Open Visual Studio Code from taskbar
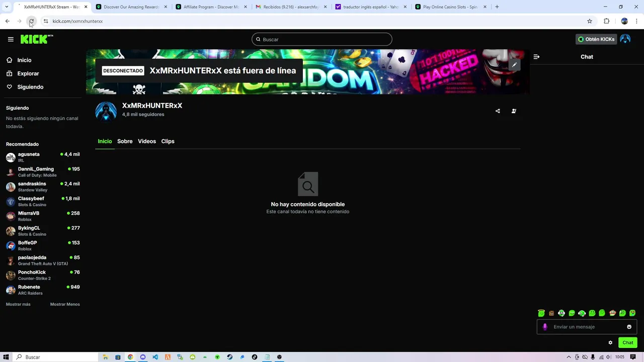This screenshot has height=362, width=644. click(x=155, y=357)
